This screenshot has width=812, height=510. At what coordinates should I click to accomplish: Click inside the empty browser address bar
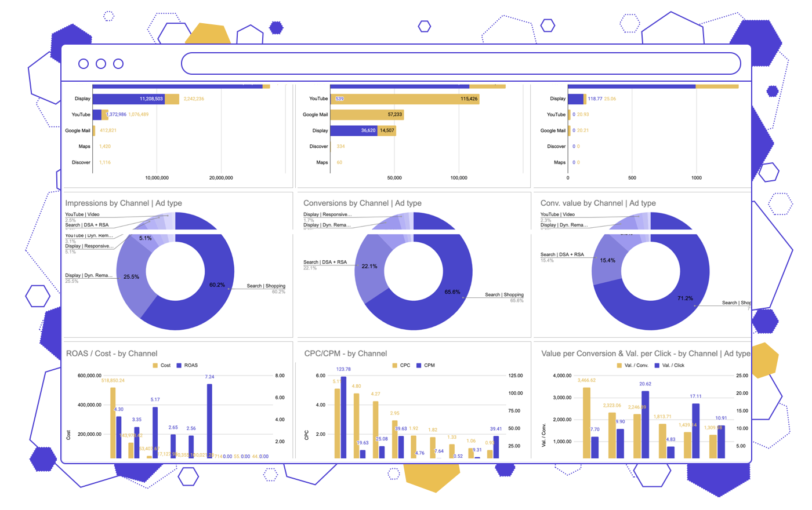pyautogui.click(x=461, y=64)
